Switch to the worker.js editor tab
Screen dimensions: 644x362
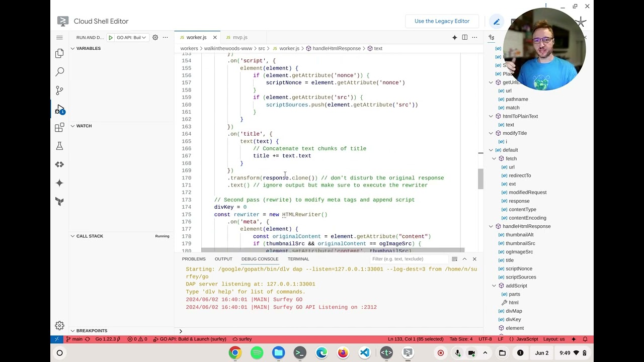196,37
